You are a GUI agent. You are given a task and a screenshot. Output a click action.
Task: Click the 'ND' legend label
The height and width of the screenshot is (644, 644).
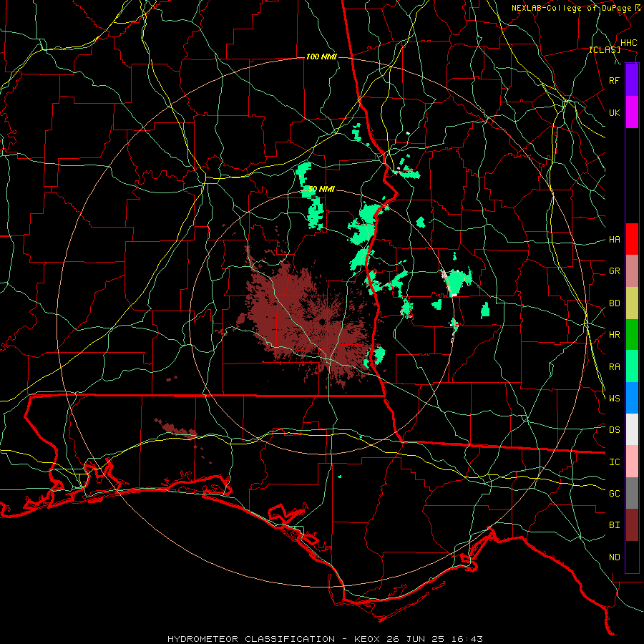[614, 557]
